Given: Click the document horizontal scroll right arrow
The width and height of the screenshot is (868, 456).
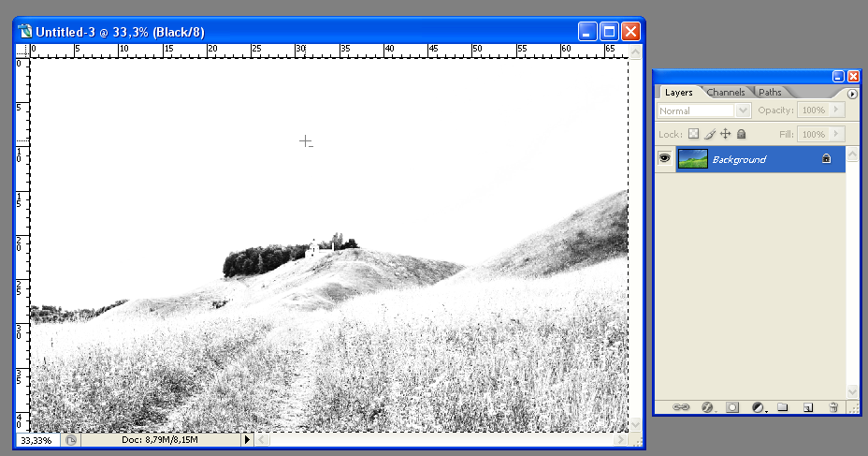Looking at the screenshot, I should 622,440.
